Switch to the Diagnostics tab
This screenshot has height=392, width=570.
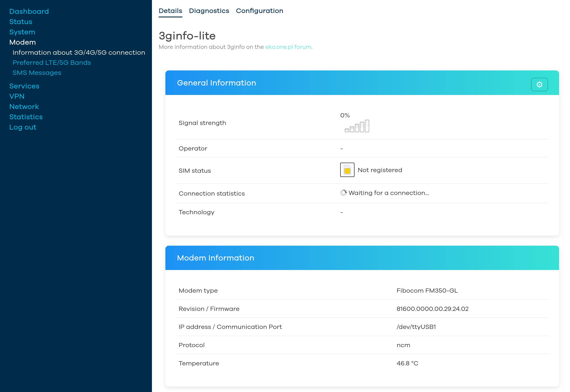point(209,11)
